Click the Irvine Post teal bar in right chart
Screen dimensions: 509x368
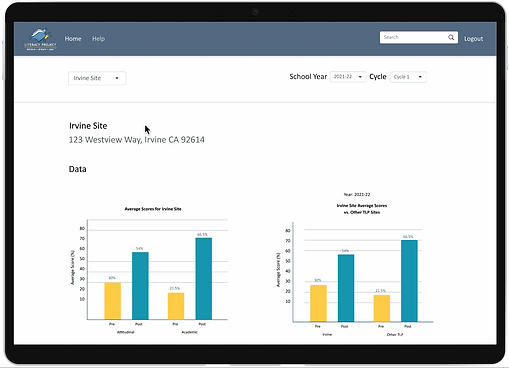346,288
